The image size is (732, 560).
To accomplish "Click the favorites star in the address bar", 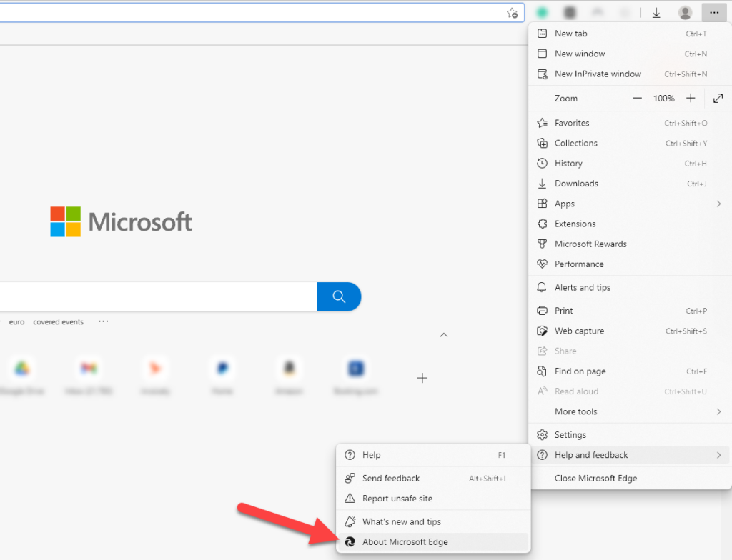I will coord(512,12).
